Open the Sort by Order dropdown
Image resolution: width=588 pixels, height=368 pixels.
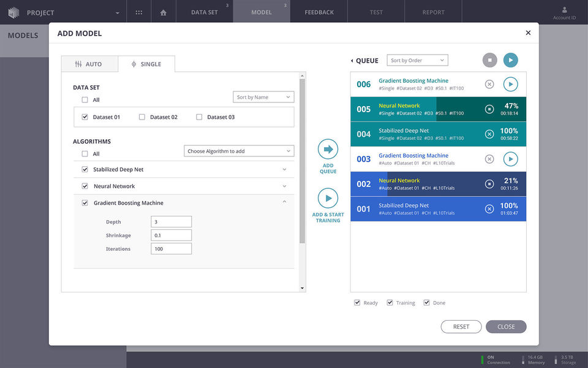coord(417,61)
